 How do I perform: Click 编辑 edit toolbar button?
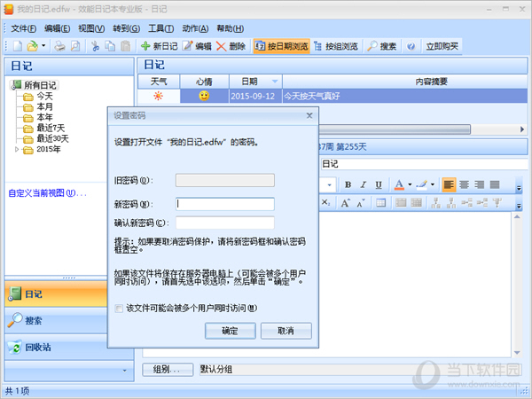click(197, 46)
